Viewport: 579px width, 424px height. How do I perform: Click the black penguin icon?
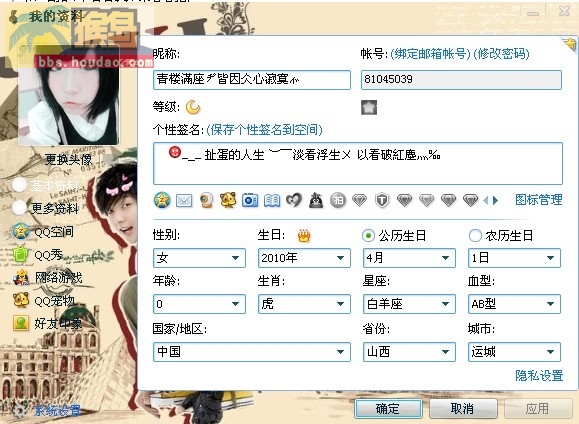coord(316,200)
